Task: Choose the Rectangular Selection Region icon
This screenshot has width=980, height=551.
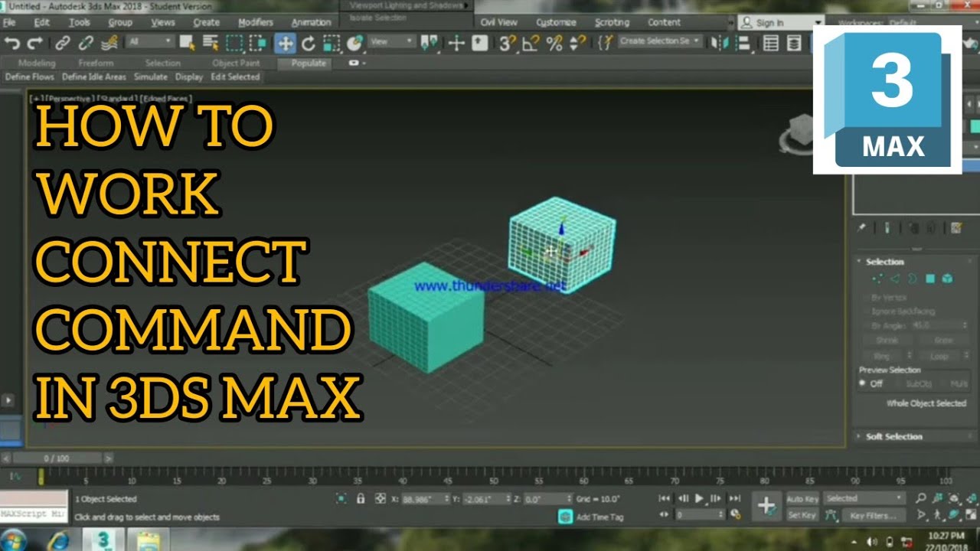Action: tap(234, 43)
